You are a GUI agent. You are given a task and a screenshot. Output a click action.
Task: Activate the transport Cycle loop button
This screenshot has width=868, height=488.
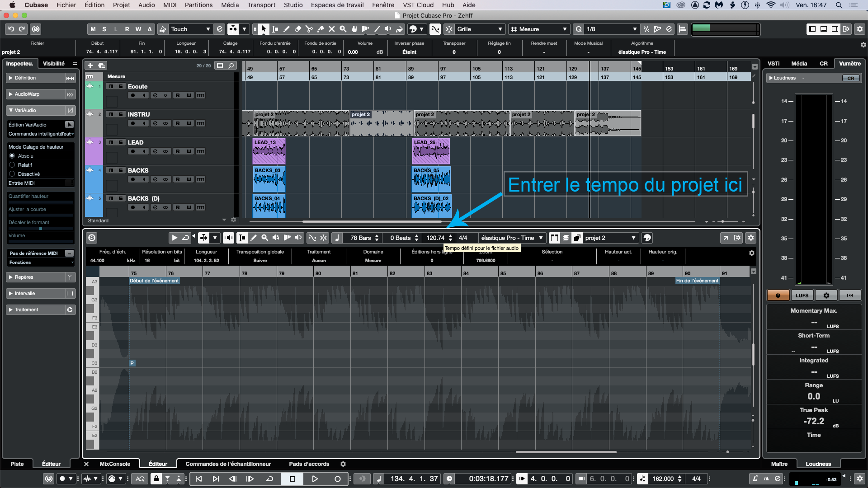pyautogui.click(x=270, y=479)
